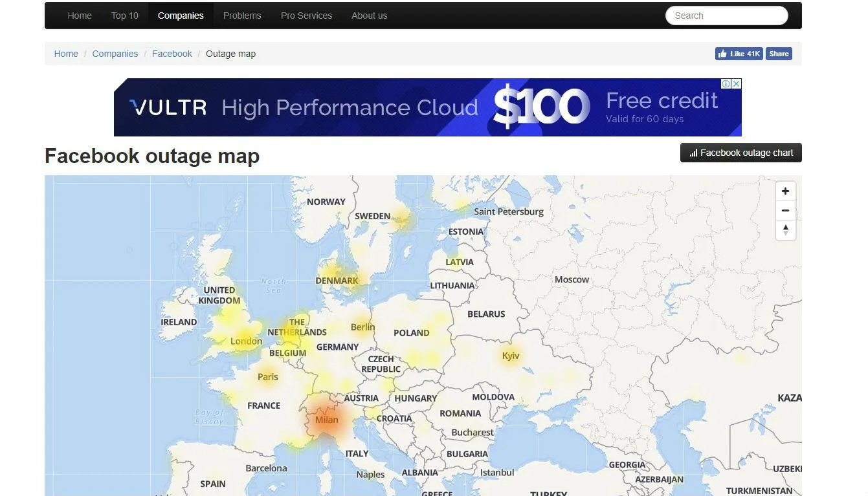Viewport: 868px width, 496px height.
Task: Close the Vultr ad banner
Action: (736, 84)
